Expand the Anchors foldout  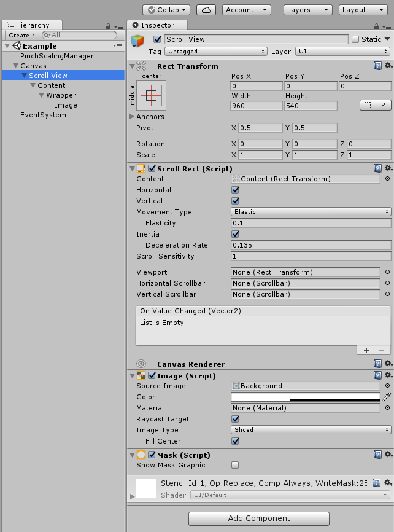pos(132,116)
